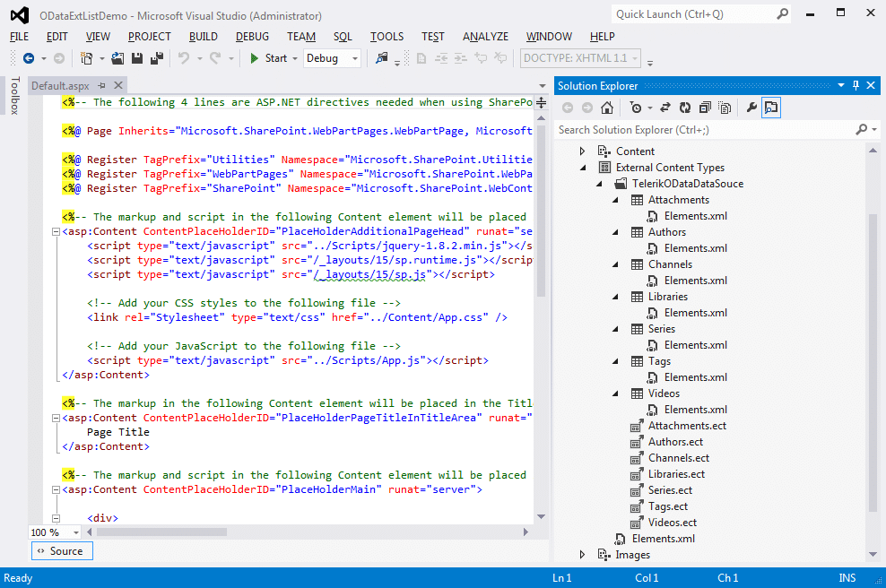Viewport: 886px width, 588px height.
Task: Toggle Preview Selected Items icon
Action: click(x=771, y=108)
